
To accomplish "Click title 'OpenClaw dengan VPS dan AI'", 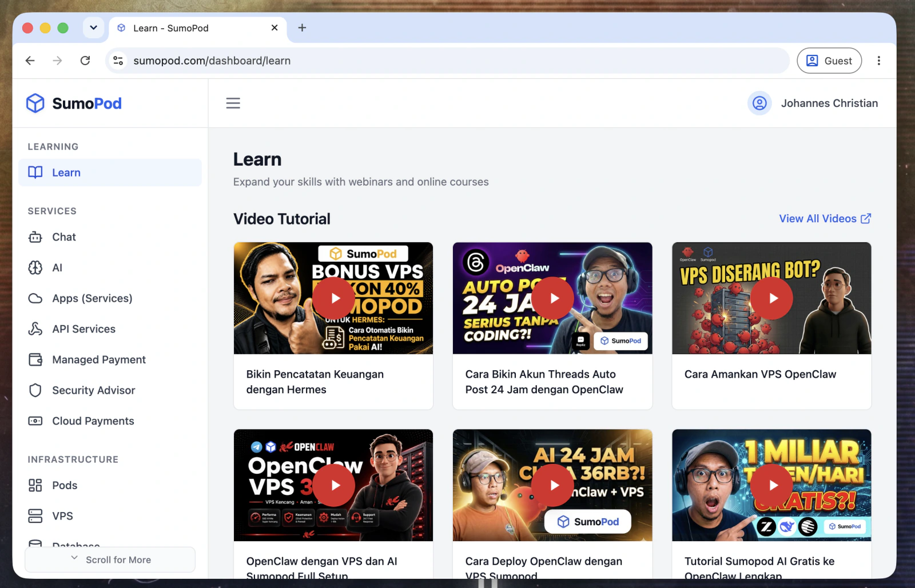I will tap(321, 568).
